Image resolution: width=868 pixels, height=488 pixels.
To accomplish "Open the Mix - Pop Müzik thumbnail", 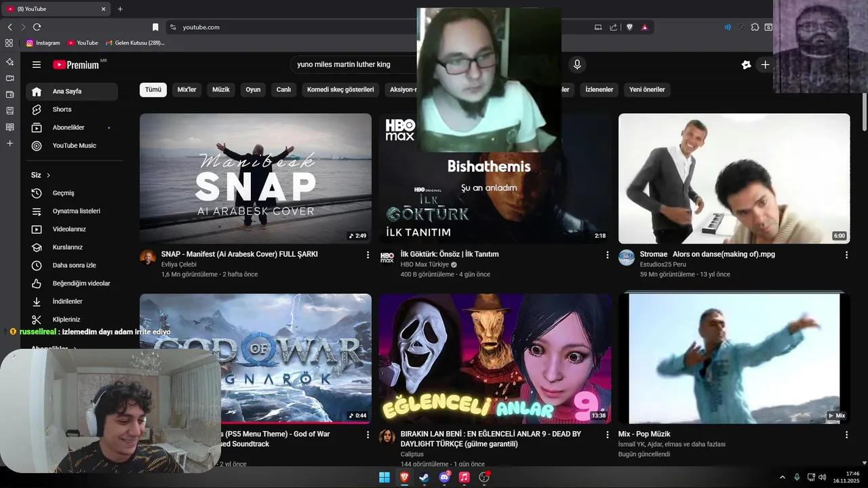I will tap(734, 359).
